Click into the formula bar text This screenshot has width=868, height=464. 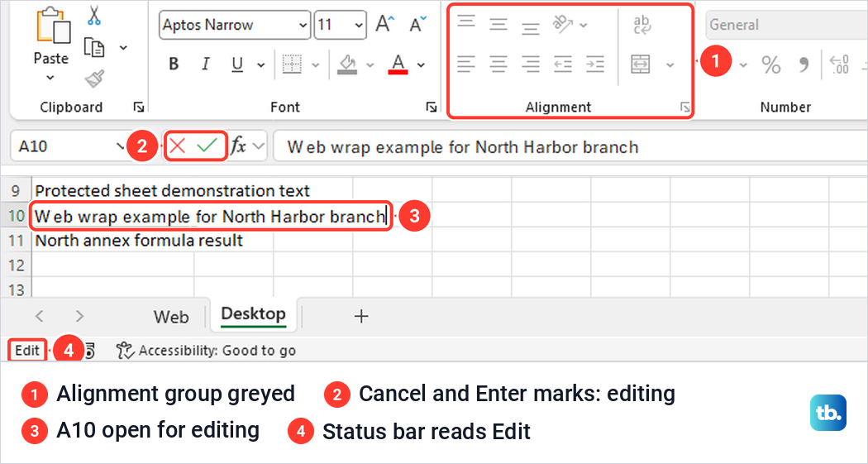[x=463, y=147]
